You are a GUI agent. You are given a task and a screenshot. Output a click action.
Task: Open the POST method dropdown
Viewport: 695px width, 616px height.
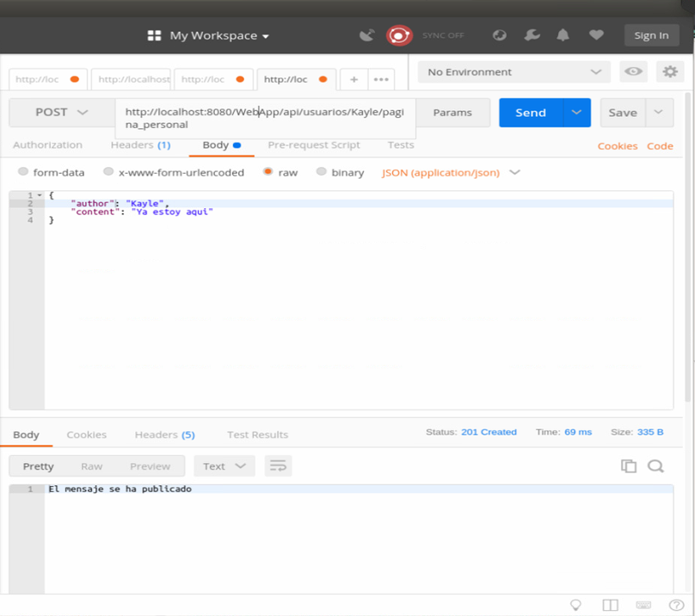point(62,112)
